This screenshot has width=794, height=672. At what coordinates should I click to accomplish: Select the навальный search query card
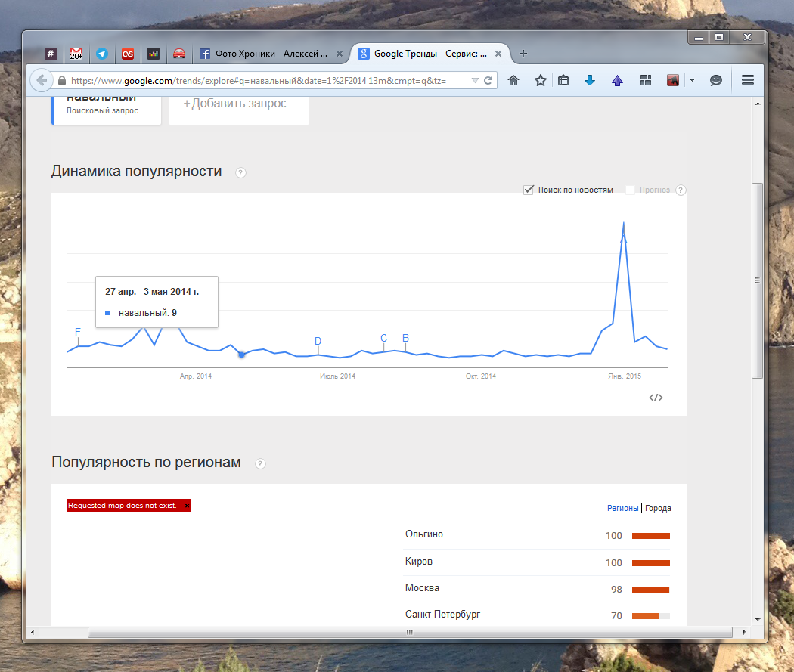107,110
